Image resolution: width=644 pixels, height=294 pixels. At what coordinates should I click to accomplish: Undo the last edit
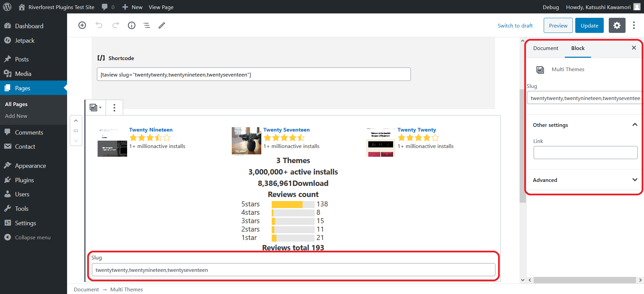click(99, 25)
